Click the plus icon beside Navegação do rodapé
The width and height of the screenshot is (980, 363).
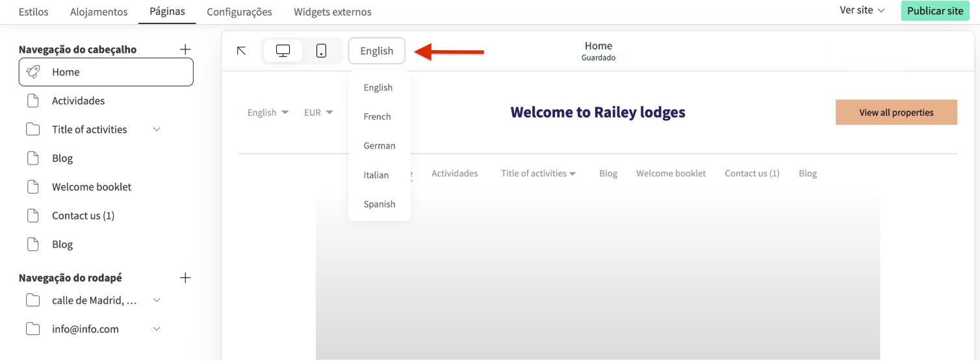tap(185, 278)
